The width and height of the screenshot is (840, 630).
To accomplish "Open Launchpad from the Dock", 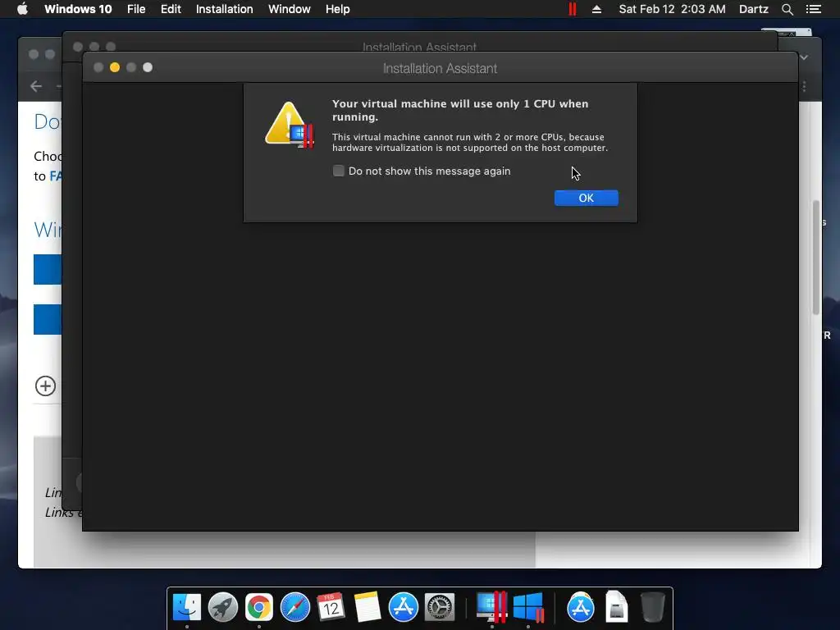I will (x=223, y=607).
